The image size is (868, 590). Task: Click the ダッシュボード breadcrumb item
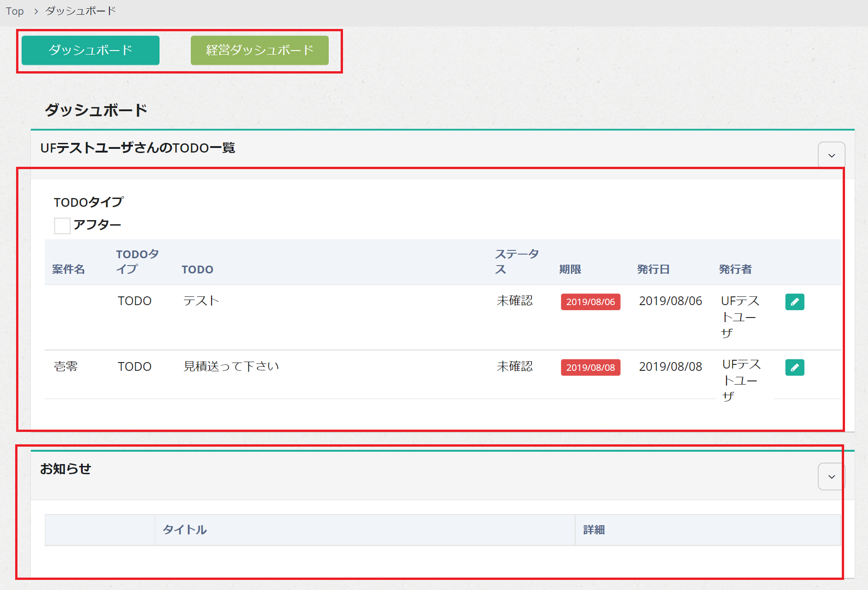[x=80, y=11]
